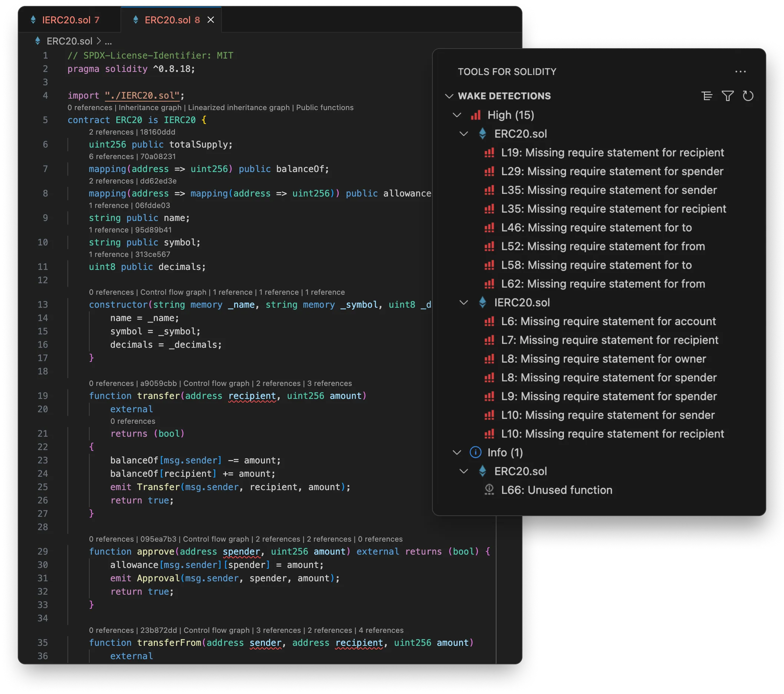Open L35 missing require for recipient

coord(613,209)
